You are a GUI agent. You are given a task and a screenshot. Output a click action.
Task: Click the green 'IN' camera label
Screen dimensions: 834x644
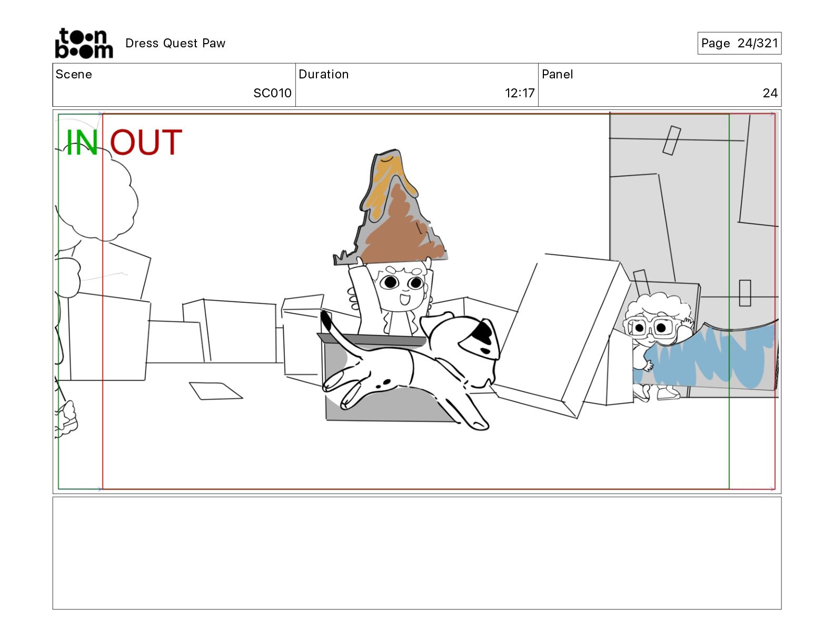82,143
